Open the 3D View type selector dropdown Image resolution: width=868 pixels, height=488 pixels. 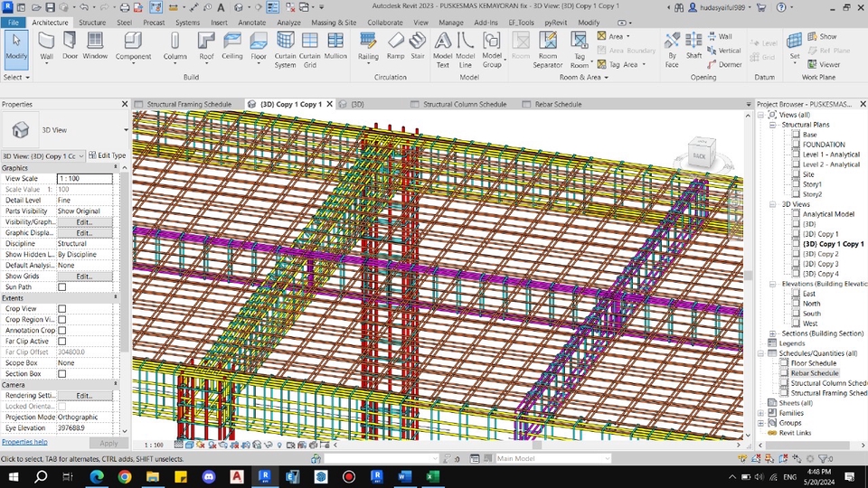pos(126,130)
